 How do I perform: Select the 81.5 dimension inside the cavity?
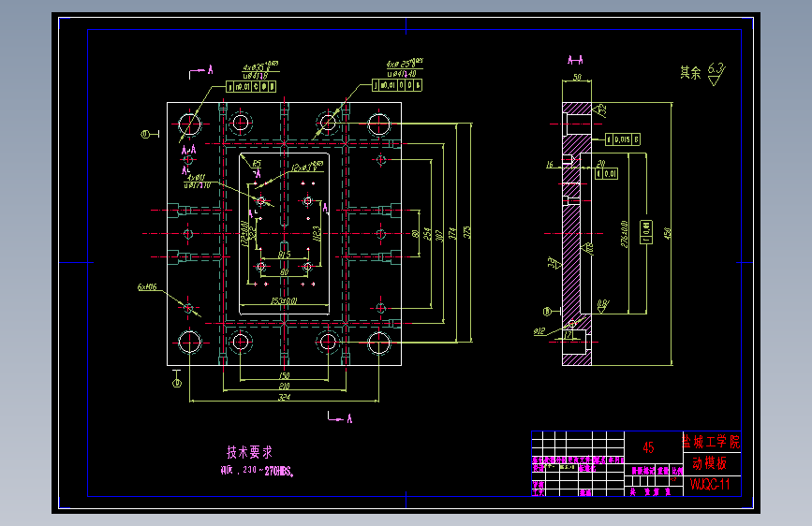tap(285, 255)
